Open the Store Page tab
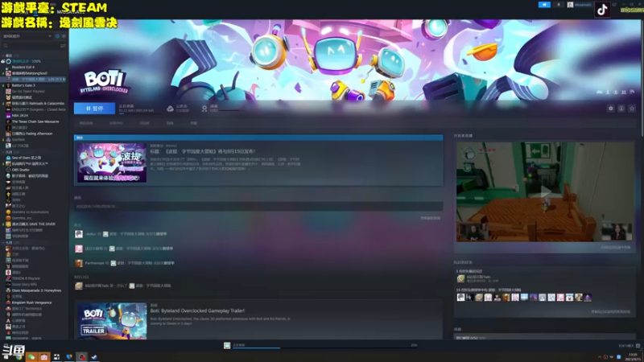 pyautogui.click(x=86, y=123)
